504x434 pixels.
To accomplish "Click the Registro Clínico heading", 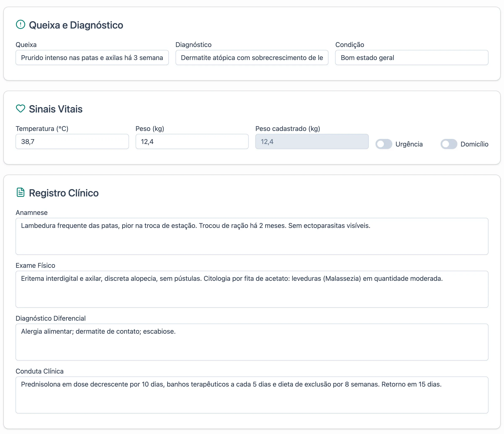I will point(64,193).
